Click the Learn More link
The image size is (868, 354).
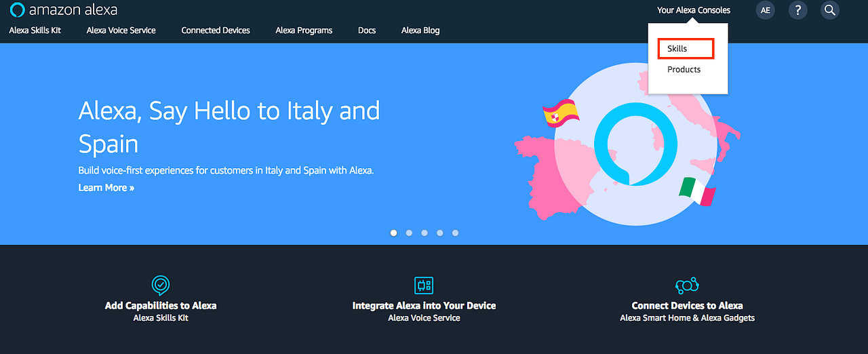pos(106,188)
